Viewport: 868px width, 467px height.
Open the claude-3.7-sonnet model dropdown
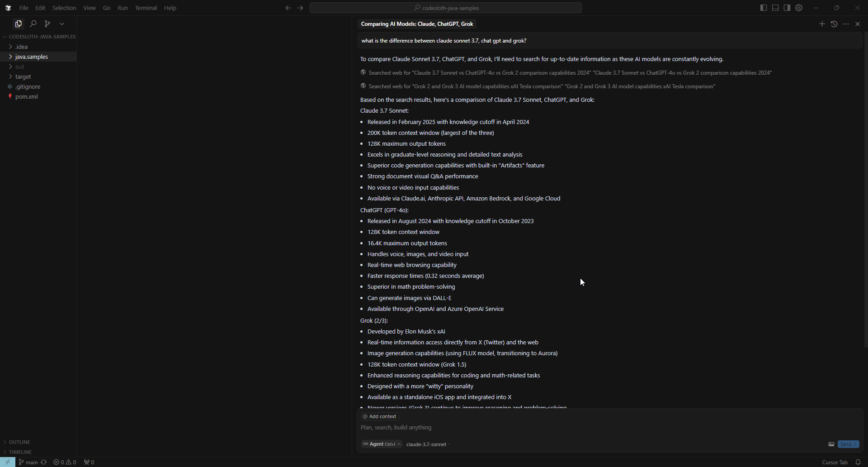(428, 444)
